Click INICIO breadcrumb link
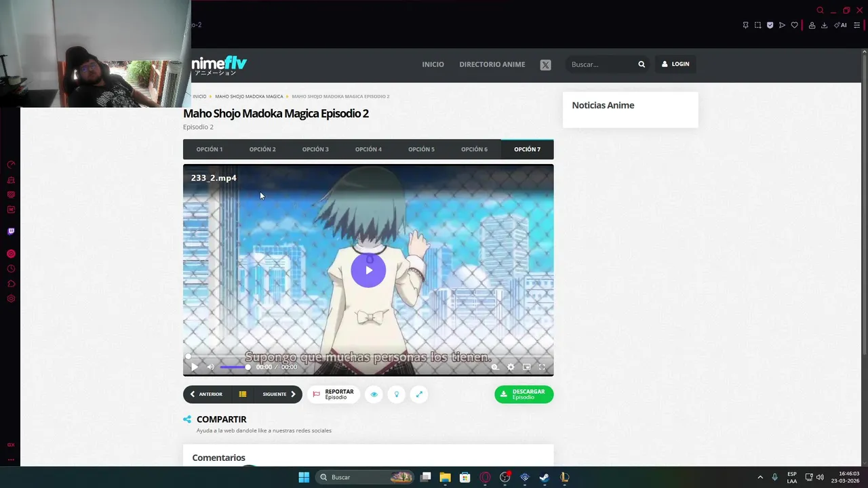This screenshot has height=488, width=868. 199,96
